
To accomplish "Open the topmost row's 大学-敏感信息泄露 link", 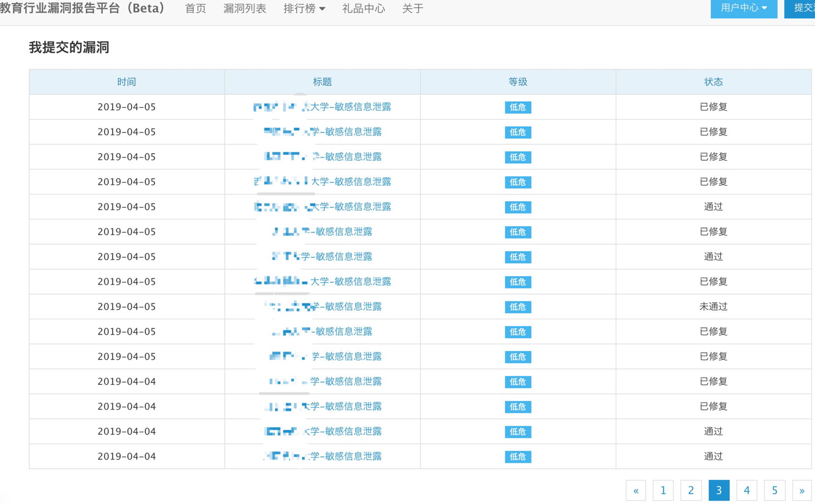I will 322,107.
